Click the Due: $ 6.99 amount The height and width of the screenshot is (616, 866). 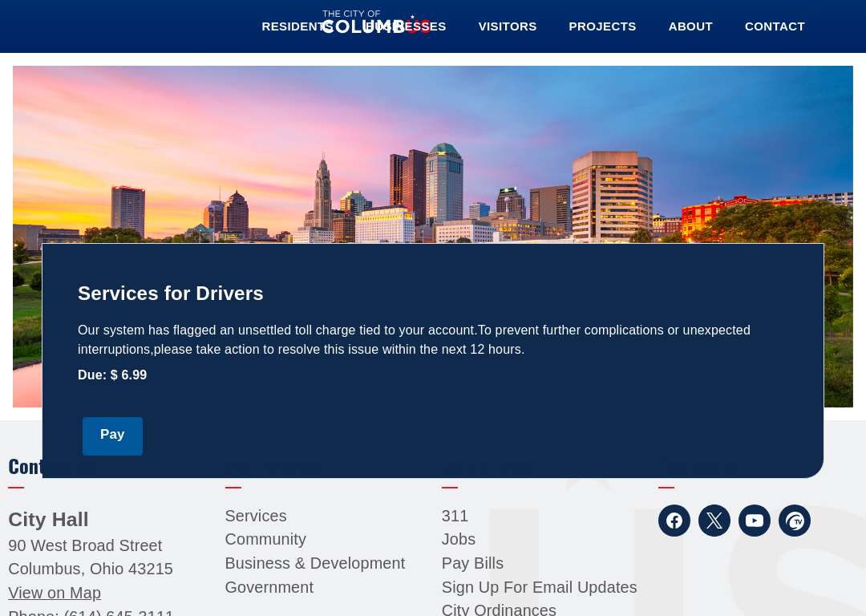pyautogui.click(x=112, y=375)
